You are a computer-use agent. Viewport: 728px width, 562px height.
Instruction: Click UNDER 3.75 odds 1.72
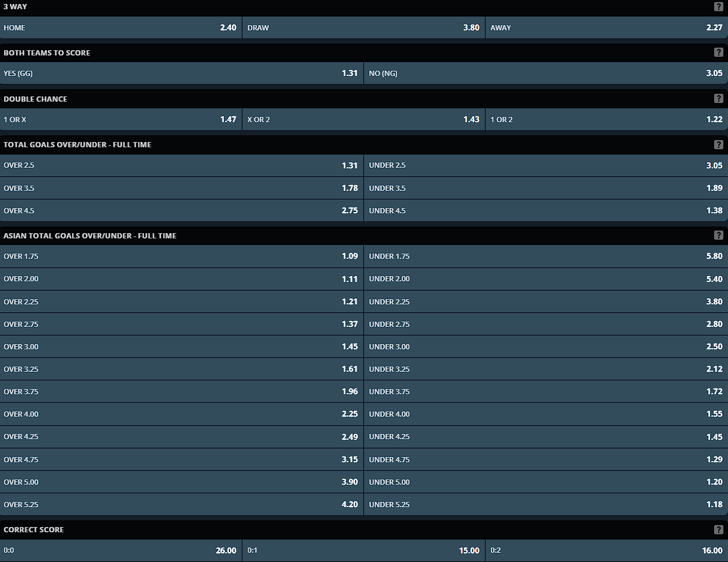click(546, 392)
